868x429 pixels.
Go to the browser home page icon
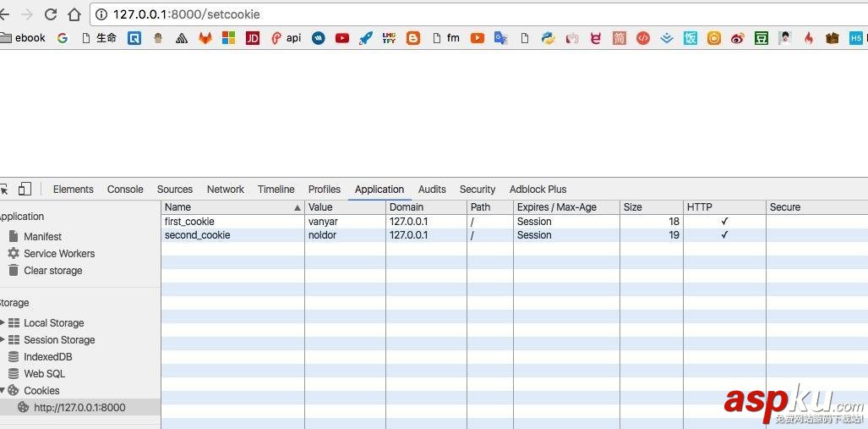[74, 14]
